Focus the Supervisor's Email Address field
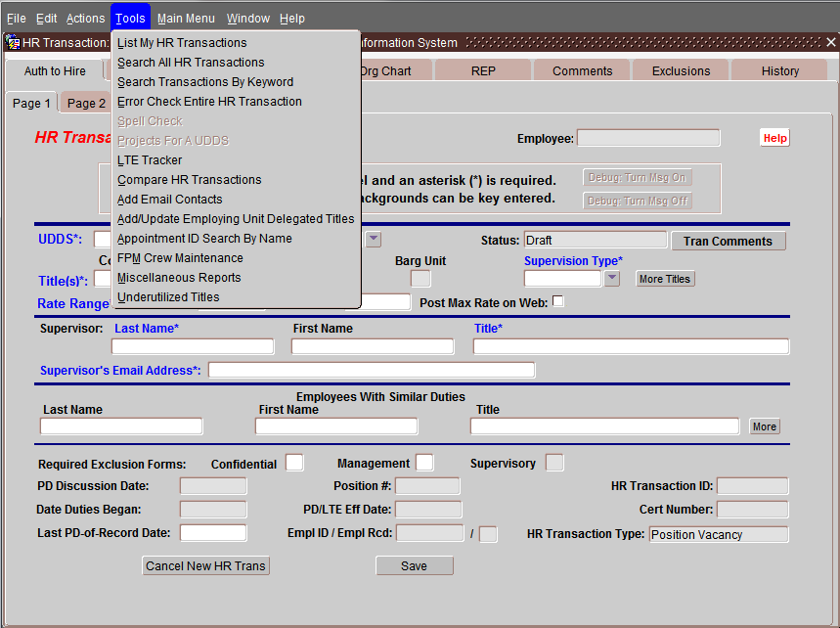This screenshot has width=840, height=628. [372, 370]
